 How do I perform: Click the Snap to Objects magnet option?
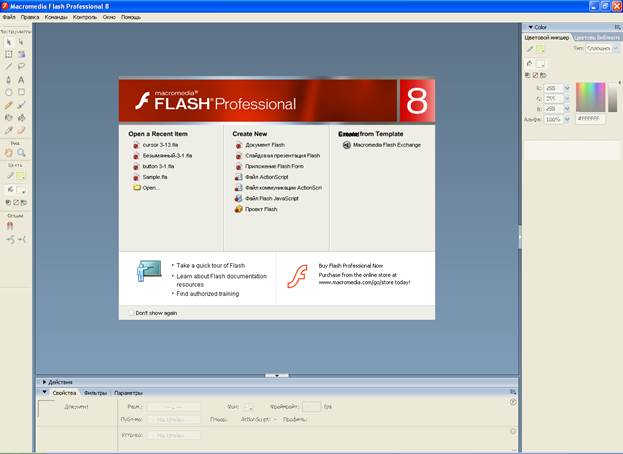pyautogui.click(x=10, y=226)
